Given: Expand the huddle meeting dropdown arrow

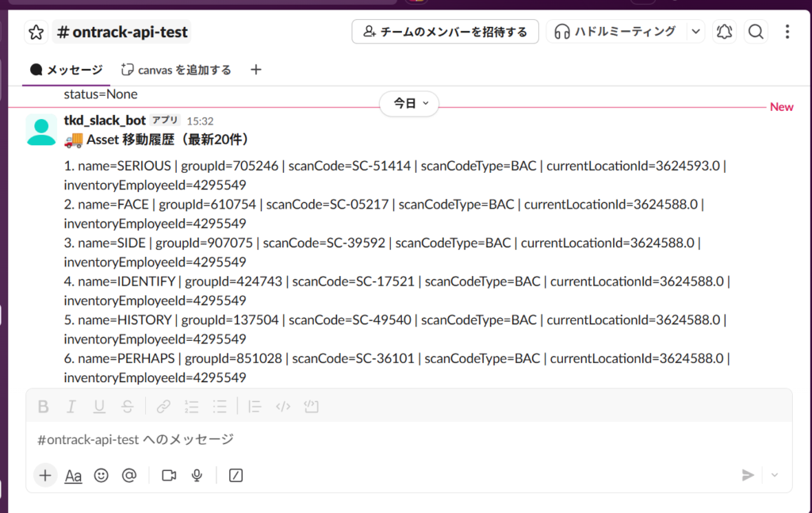Looking at the screenshot, I should pos(695,32).
